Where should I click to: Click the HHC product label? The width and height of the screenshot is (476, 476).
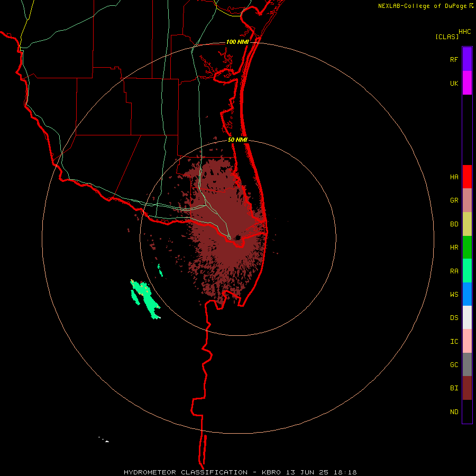(x=464, y=32)
